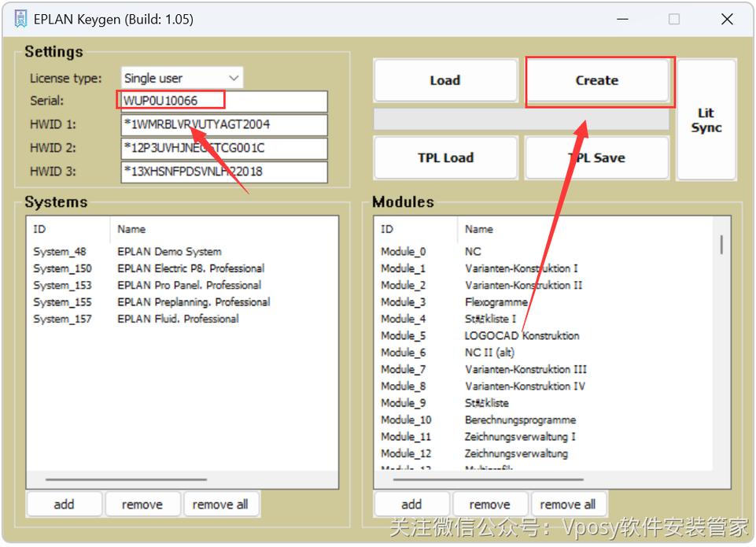
Task: Select the NC II (alt) module
Action: click(x=543, y=353)
